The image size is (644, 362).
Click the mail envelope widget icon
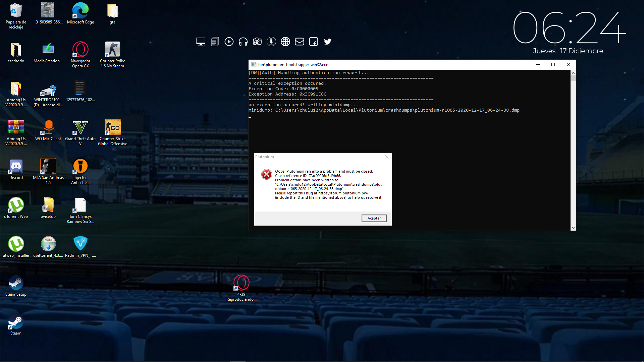[x=300, y=42]
